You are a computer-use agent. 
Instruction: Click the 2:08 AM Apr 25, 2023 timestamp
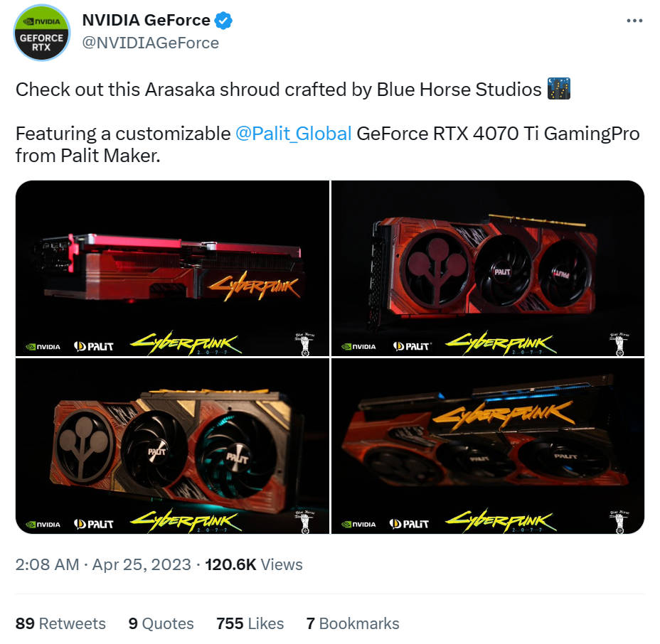tap(103, 564)
